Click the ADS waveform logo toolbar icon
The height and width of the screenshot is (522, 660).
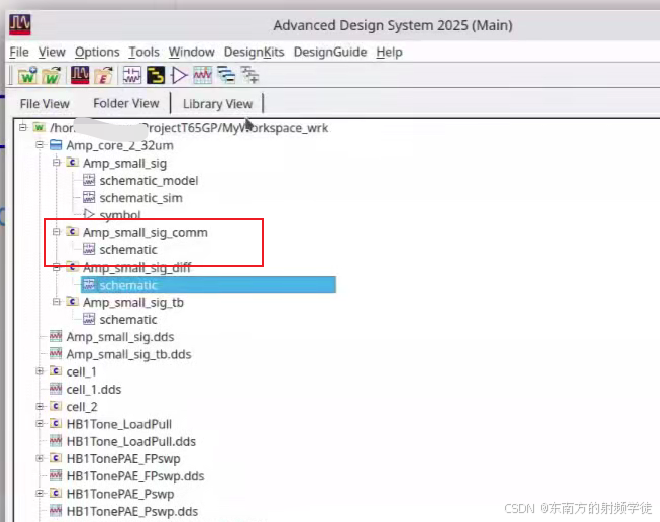(x=80, y=76)
